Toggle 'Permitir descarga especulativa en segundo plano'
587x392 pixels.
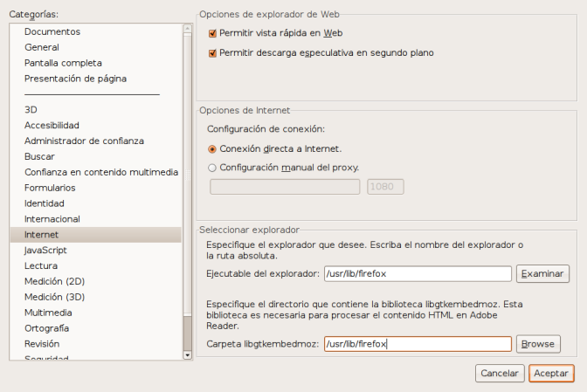(212, 52)
